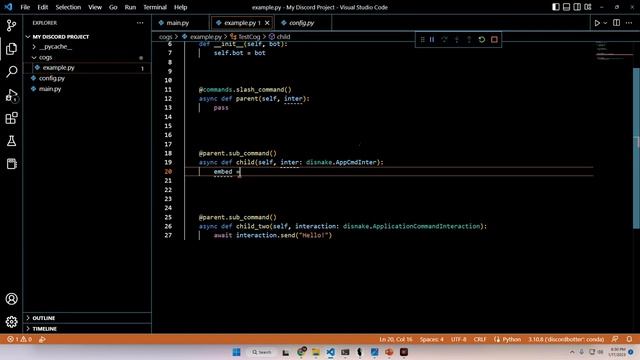Screen dimensions: 640x360
Task: Open the Explorer view in activity bar
Action: 11,49
